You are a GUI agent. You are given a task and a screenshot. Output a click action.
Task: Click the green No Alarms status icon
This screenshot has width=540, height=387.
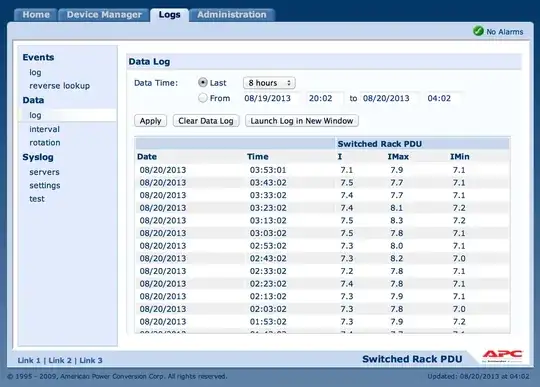[x=478, y=31]
